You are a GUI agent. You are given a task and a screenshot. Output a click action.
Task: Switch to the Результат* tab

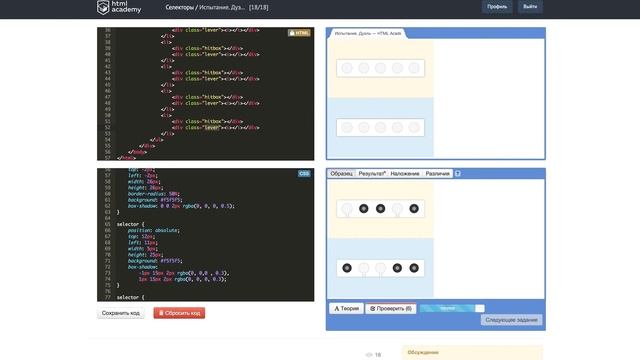[x=372, y=173]
